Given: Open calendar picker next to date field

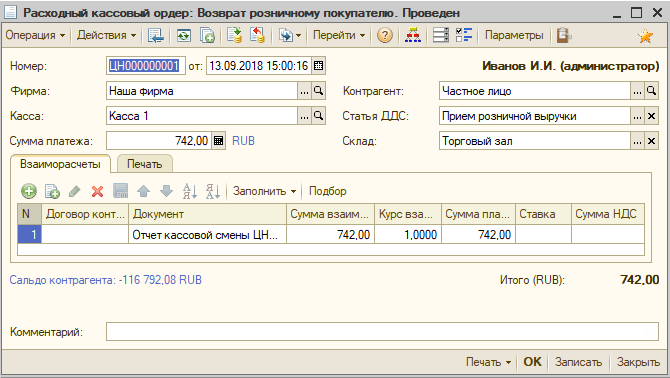Looking at the screenshot, I should point(318,66).
